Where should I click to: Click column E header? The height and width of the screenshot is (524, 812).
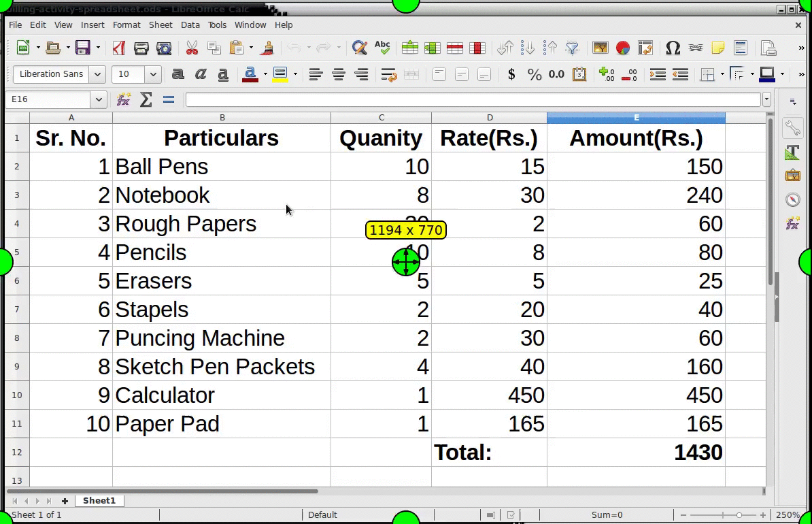[x=636, y=118]
